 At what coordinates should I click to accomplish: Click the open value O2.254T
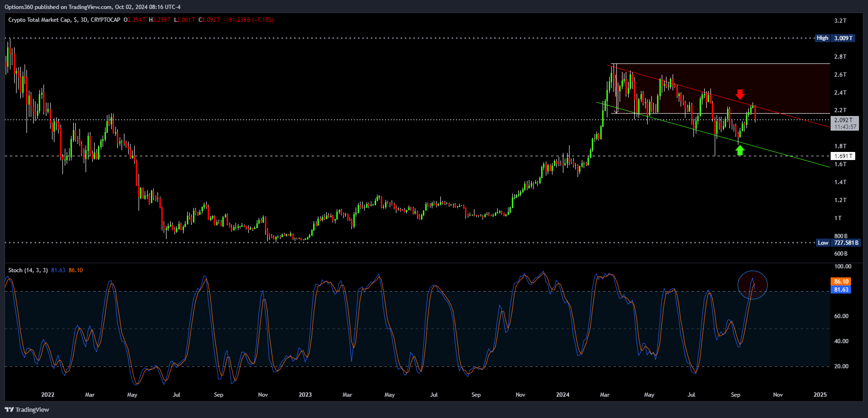(x=134, y=20)
